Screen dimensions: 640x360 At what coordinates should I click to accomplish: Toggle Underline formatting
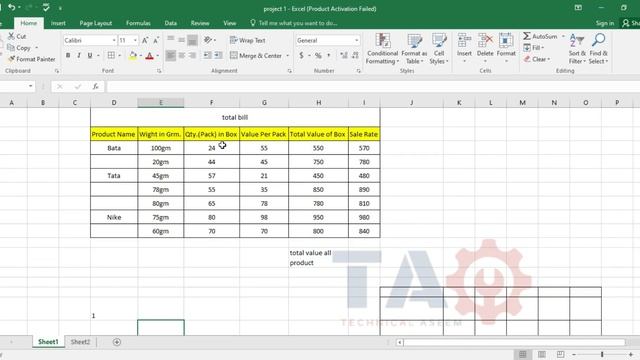pos(90,56)
